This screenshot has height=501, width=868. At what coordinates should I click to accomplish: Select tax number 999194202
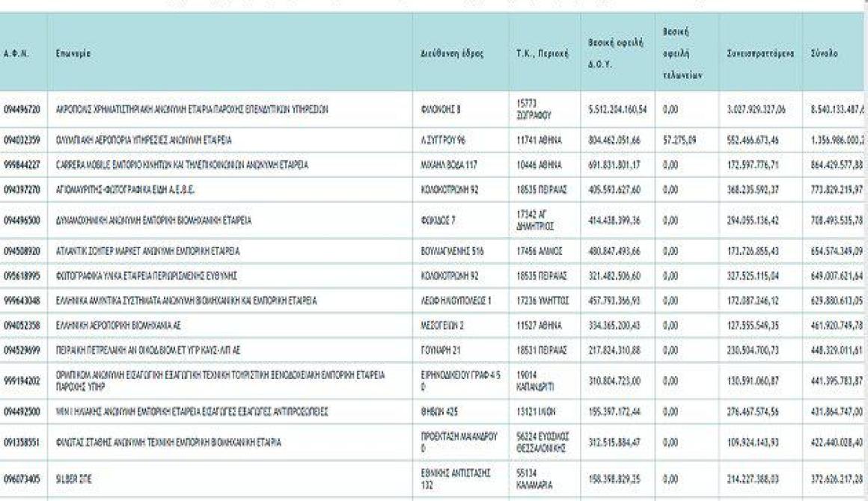[22, 381]
